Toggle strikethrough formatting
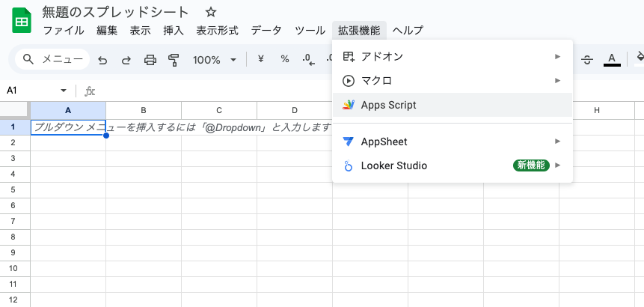 click(587, 59)
